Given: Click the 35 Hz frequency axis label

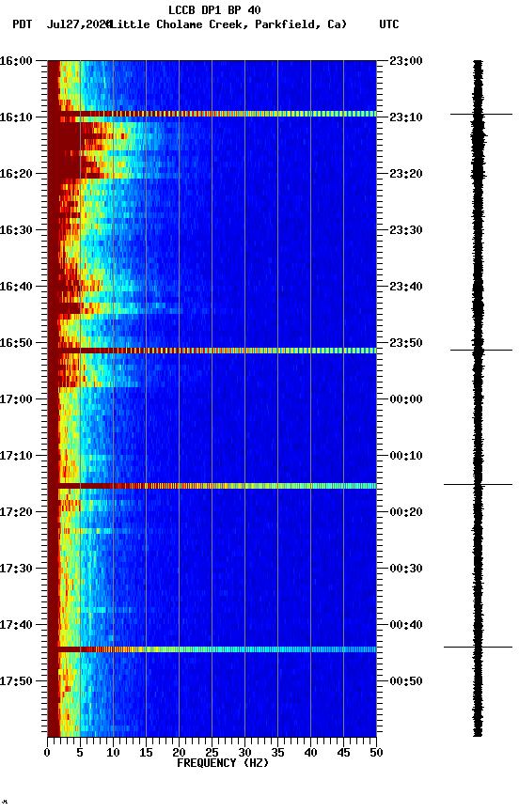Looking at the screenshot, I should 277,753.
